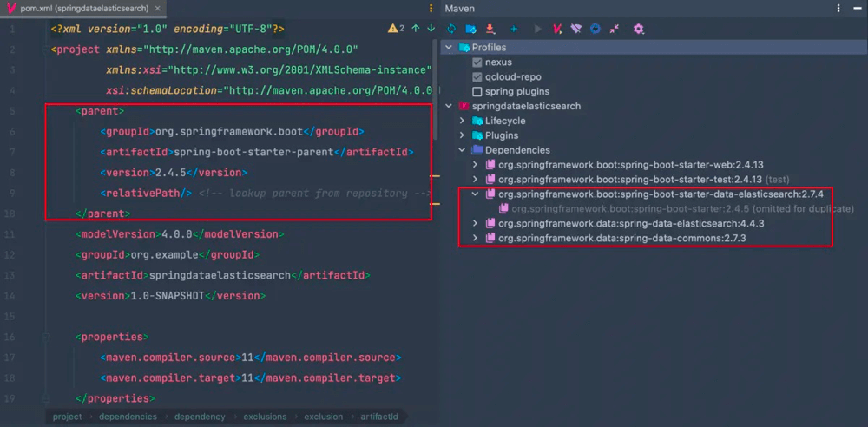The image size is (868, 427).
Task: Open editor tab options kebab menu
Action: click(x=431, y=9)
